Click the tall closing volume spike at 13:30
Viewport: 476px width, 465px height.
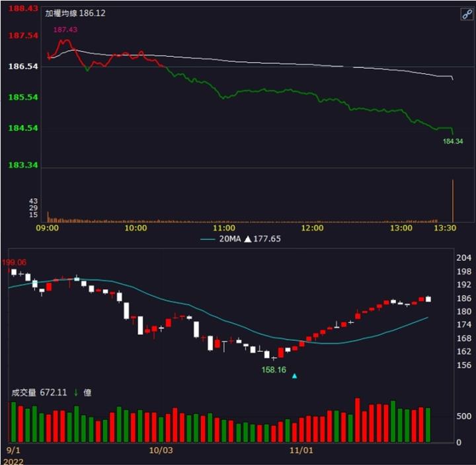click(453, 201)
